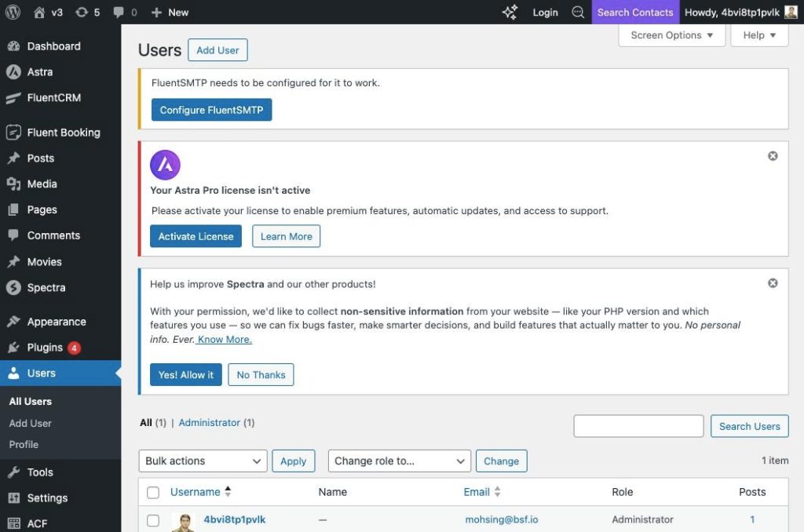This screenshot has width=804, height=532.
Task: Select Users in sidebar
Action: [x=60, y=373]
